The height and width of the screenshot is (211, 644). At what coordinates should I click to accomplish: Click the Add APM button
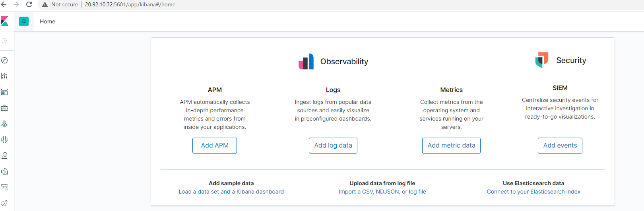coord(215,146)
